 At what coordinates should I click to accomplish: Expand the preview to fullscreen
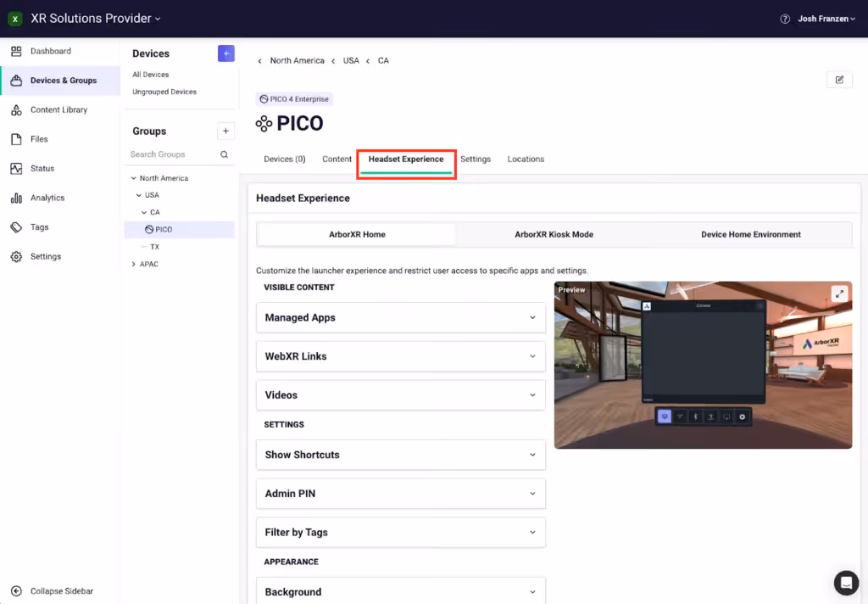tap(839, 294)
